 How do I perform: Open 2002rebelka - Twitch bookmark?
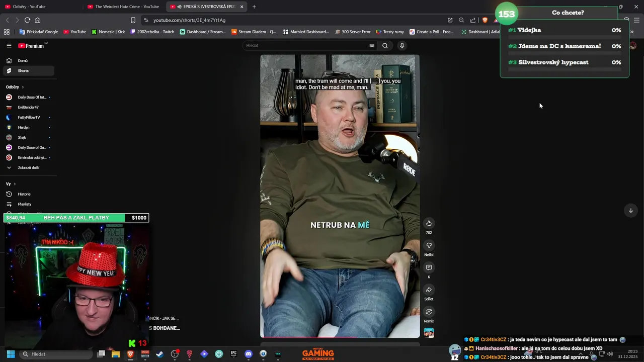tap(152, 32)
